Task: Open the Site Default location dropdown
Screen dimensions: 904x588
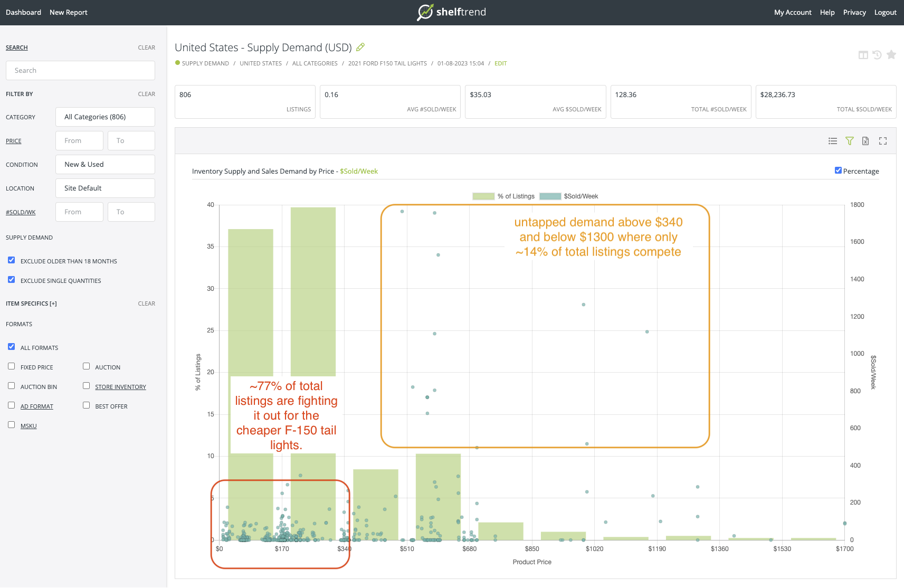Action: pyautogui.click(x=105, y=188)
